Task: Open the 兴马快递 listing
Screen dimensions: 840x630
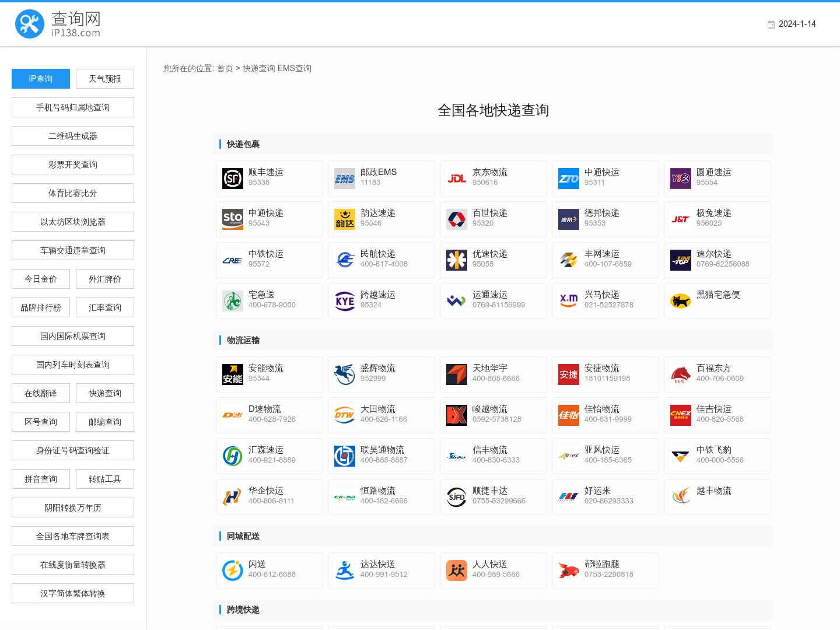Action: [605, 301]
